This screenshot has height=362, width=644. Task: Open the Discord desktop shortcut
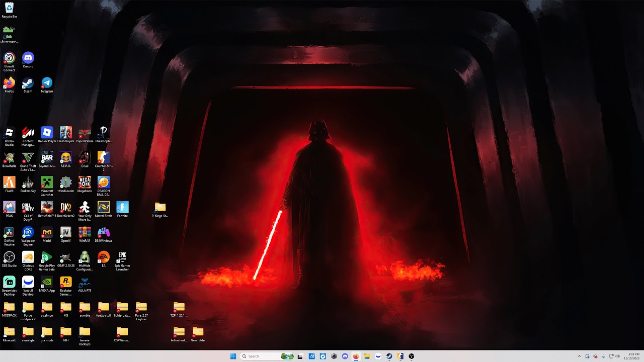pos(28,60)
